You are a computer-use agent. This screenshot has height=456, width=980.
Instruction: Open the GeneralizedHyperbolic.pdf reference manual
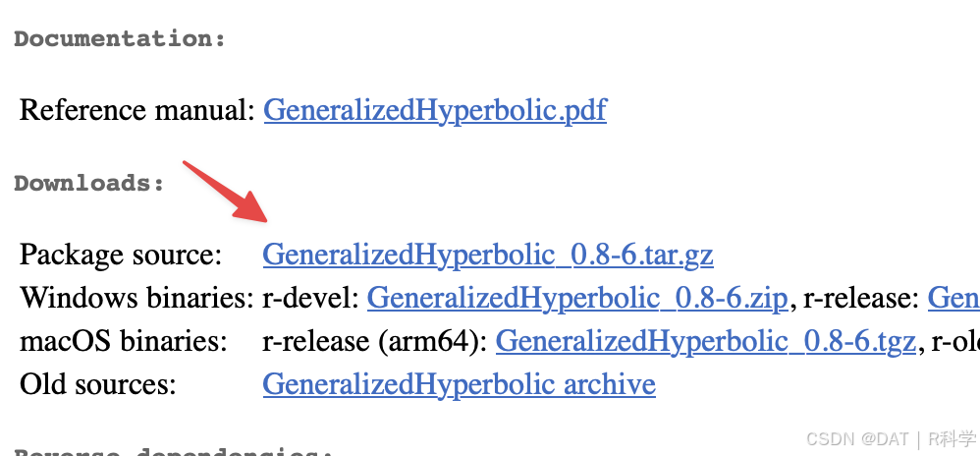click(435, 111)
